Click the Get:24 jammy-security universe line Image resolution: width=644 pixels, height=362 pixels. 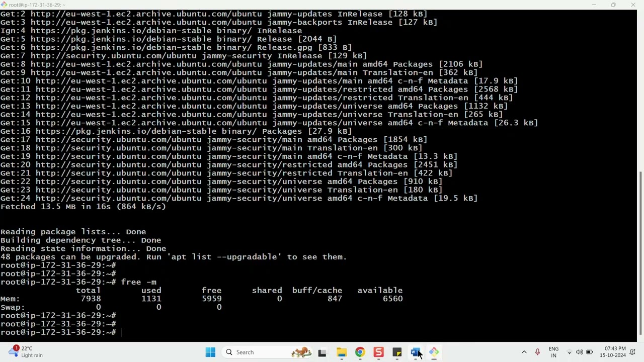click(x=239, y=198)
